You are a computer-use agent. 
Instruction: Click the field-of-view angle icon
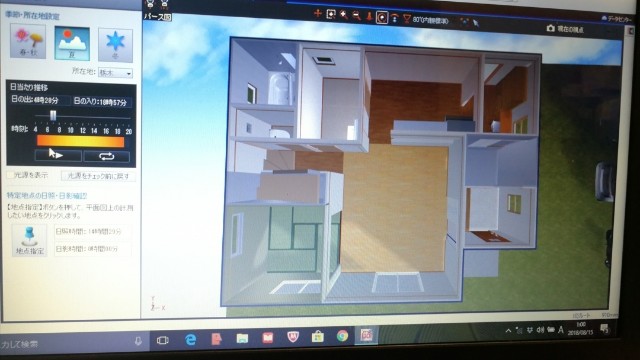coord(407,18)
